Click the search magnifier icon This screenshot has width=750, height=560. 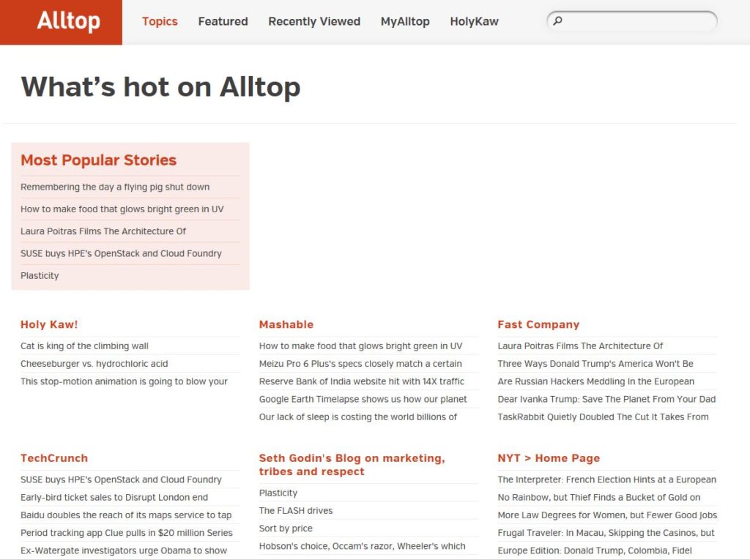coord(557,21)
